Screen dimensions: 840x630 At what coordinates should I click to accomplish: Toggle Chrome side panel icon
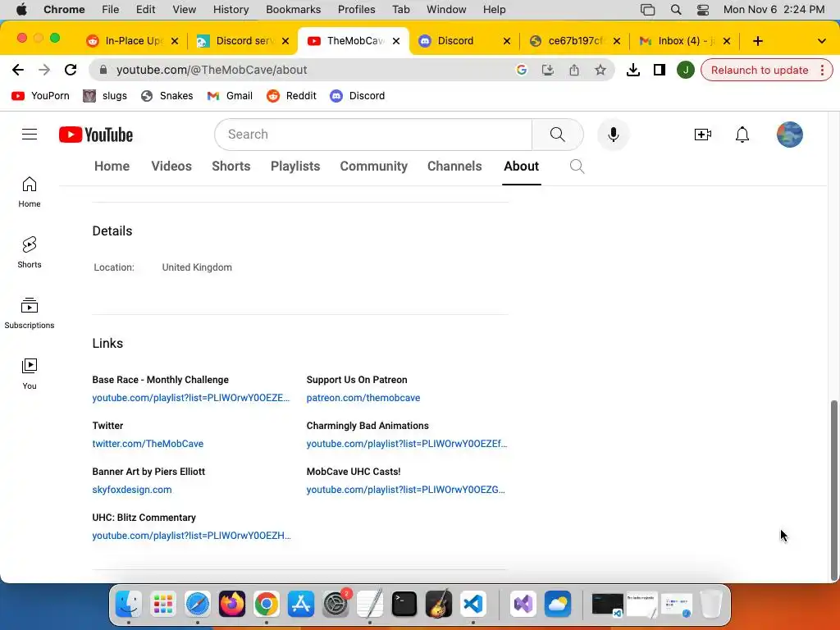(x=659, y=70)
